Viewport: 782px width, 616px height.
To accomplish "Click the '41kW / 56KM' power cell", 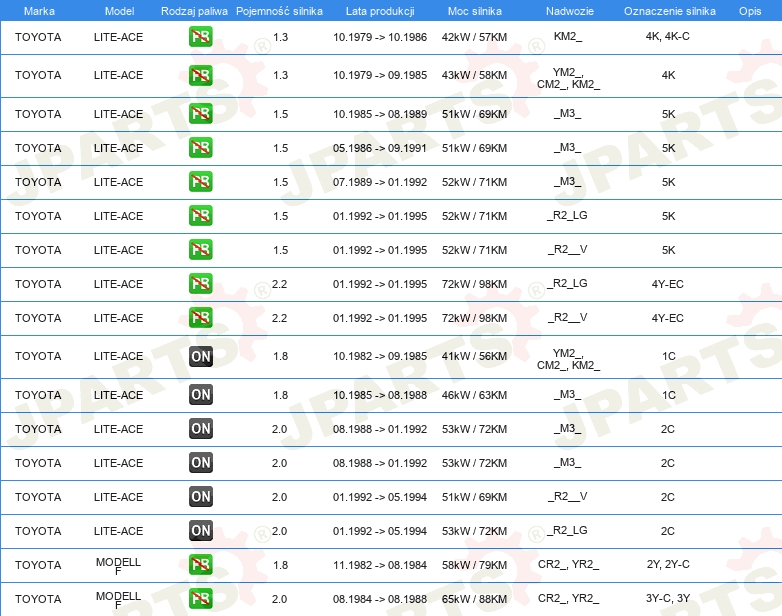I will [474, 356].
